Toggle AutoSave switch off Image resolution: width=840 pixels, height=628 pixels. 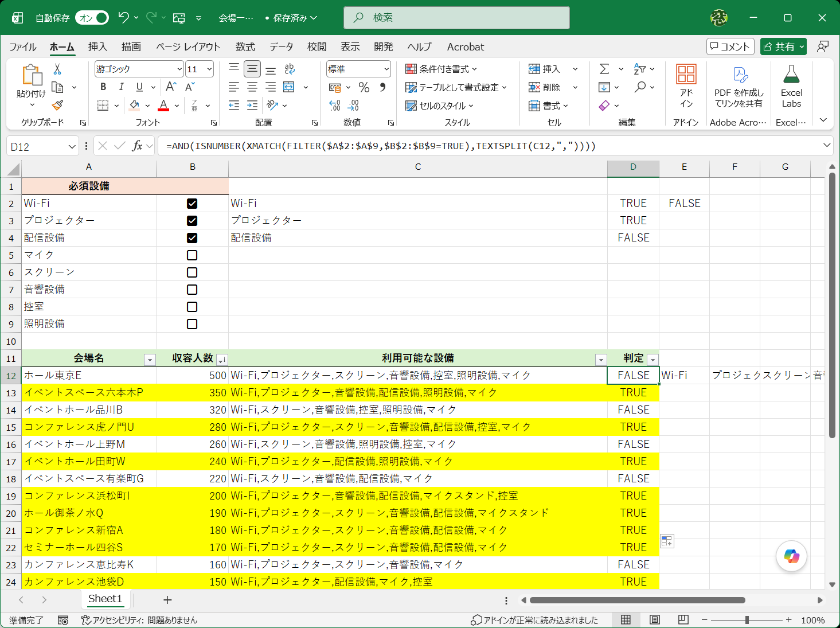tap(92, 18)
